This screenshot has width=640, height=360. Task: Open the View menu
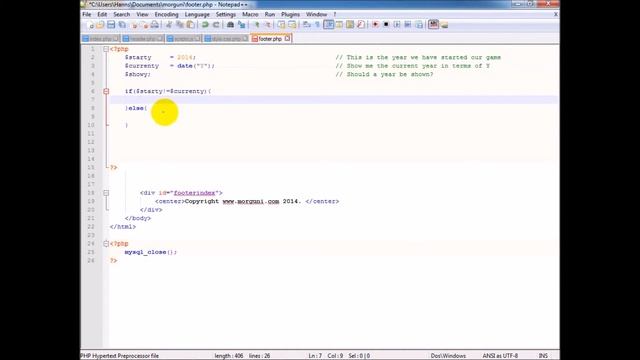142,14
